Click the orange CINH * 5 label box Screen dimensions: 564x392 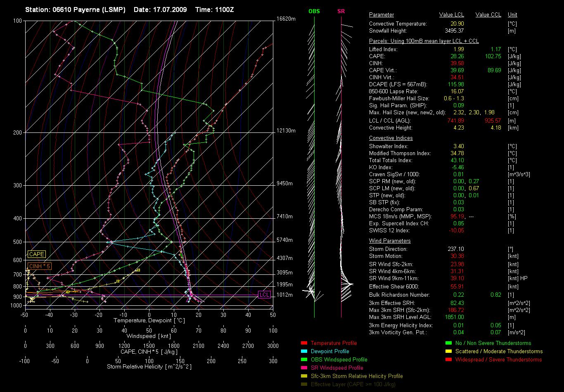40,266
